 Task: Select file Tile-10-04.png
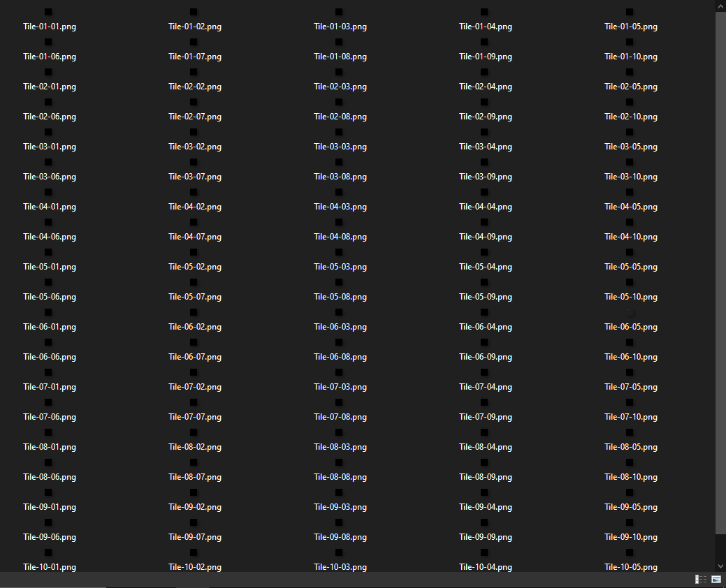pos(486,568)
